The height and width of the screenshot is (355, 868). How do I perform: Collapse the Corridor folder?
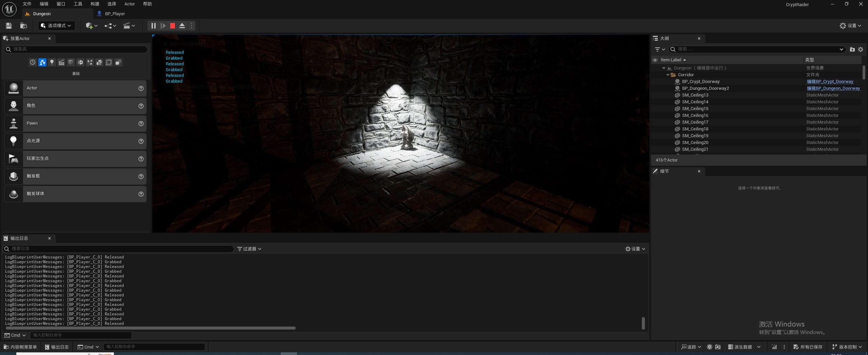pos(668,75)
